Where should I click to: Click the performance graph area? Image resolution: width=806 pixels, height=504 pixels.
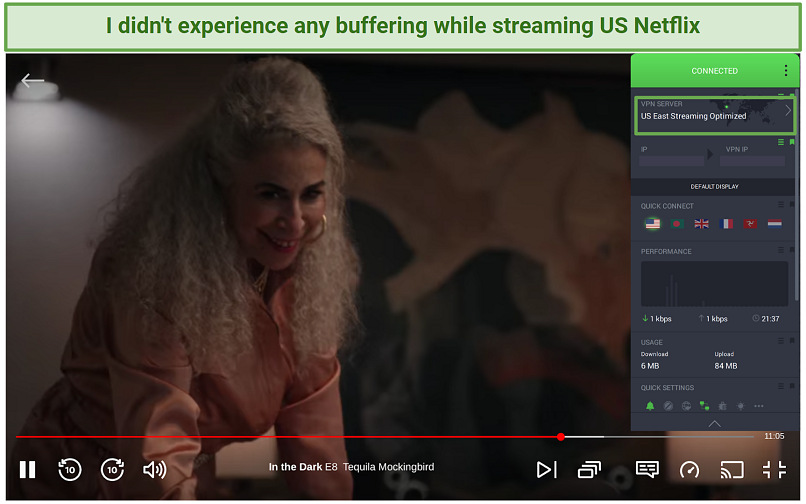pyautogui.click(x=714, y=284)
